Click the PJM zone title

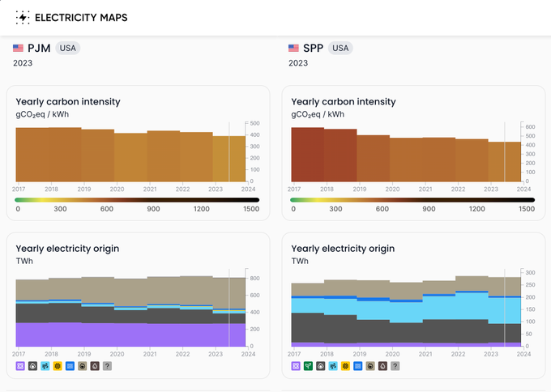pos(39,48)
